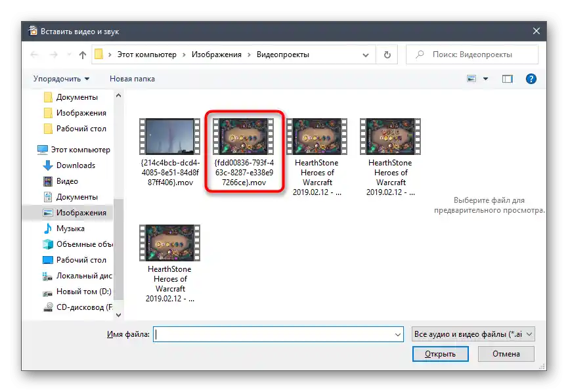Image resolution: width=568 pixels, height=392 pixels.
Task: Focus the Имя файла input field
Action: (278, 334)
